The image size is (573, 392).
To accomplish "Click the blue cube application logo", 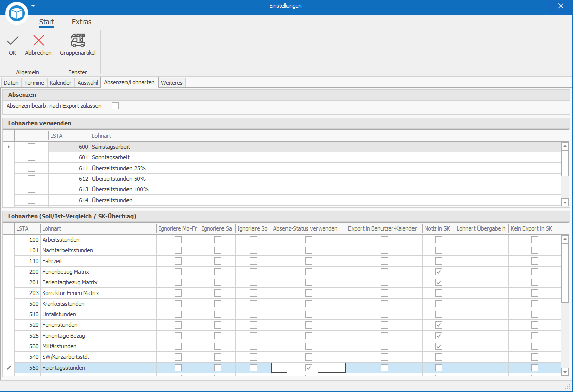I will (17, 14).
